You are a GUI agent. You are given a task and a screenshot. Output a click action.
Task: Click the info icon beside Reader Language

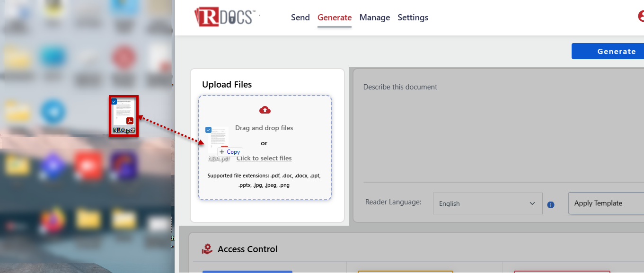(x=551, y=205)
